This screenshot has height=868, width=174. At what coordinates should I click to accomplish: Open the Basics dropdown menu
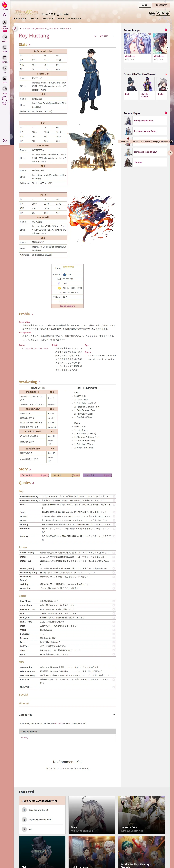pyautogui.click(x=34, y=19)
